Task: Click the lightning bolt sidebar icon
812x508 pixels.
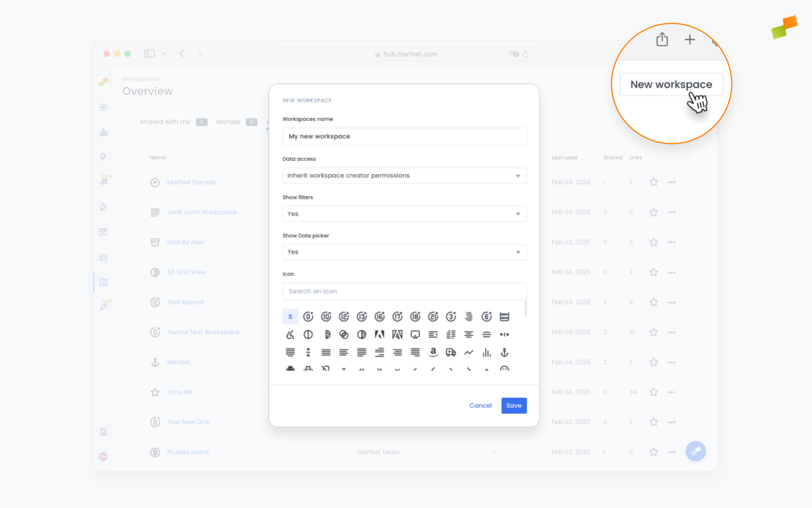Action: point(104,157)
